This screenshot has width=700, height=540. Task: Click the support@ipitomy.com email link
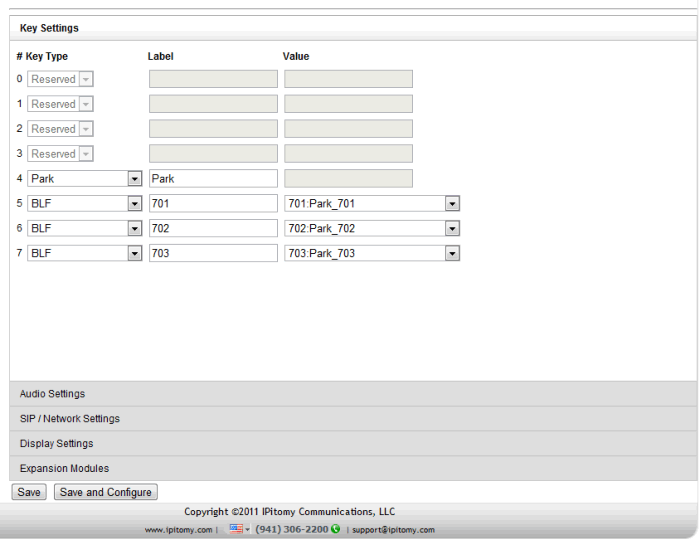pos(393,530)
